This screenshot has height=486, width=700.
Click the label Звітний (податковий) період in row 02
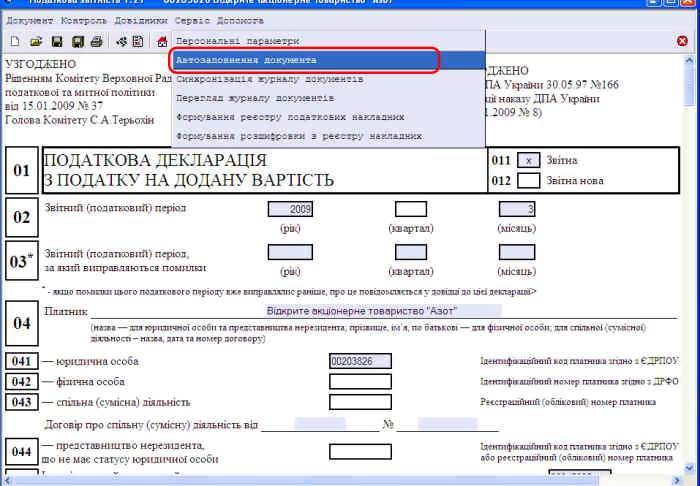[115, 208]
